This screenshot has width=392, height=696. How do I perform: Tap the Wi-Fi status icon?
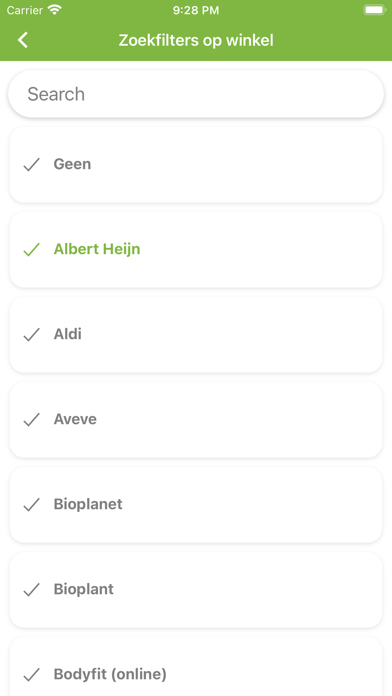55,10
